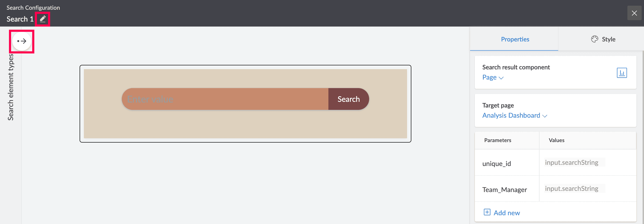Click the Search element types vertical label
This screenshot has width=644, height=224.
point(10,87)
